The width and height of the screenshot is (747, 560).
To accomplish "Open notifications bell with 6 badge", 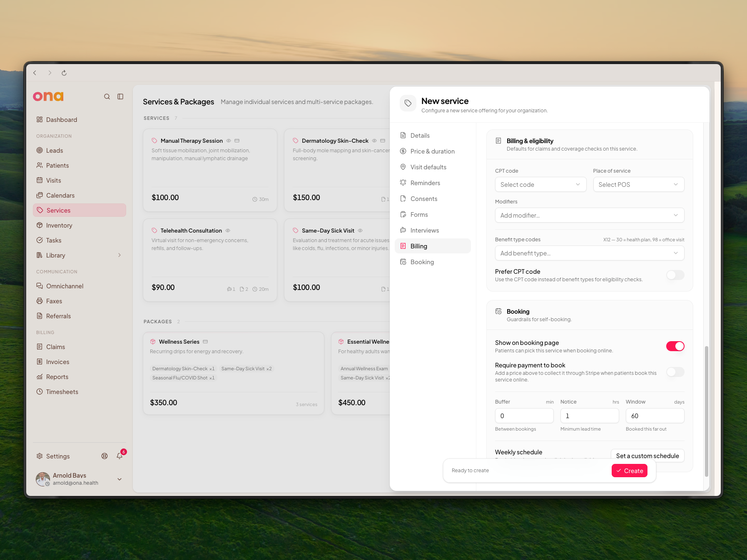I will click(x=120, y=456).
